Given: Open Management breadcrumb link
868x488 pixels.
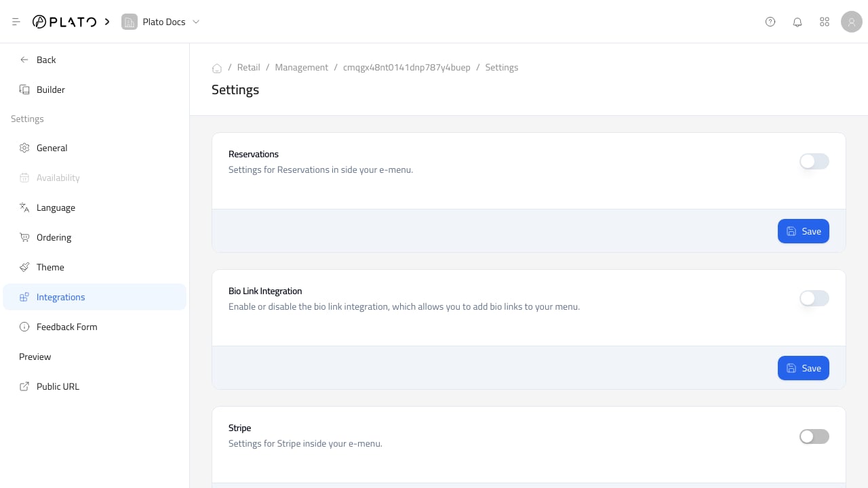Looking at the screenshot, I should pos(302,67).
